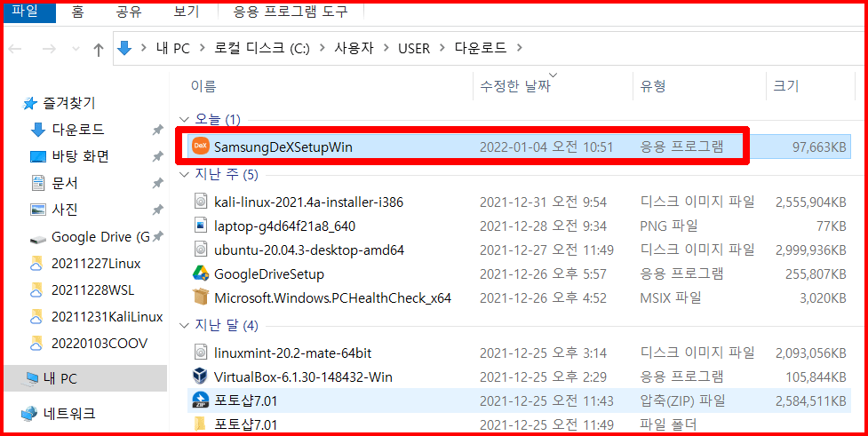Collapse the 지난 주 (5) group
Image resolution: width=868 pixels, height=436 pixels.
(183, 176)
